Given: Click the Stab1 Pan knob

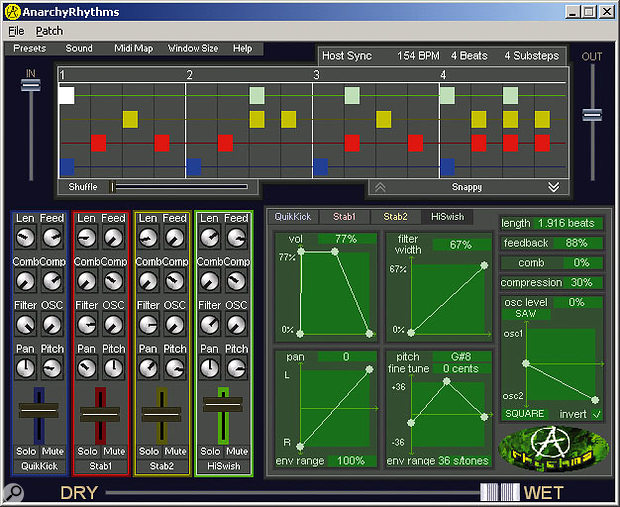Looking at the screenshot, I should pyautogui.click(x=87, y=368).
